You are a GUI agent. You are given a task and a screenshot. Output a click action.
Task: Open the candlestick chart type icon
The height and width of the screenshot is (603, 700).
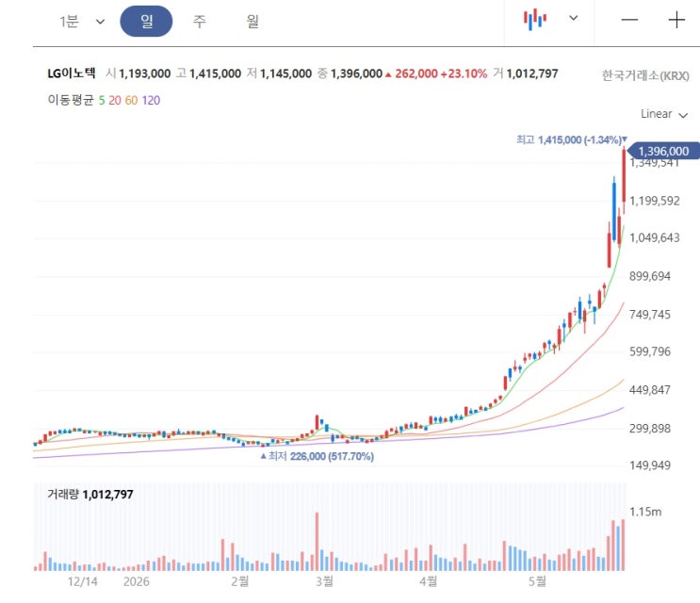[534, 20]
